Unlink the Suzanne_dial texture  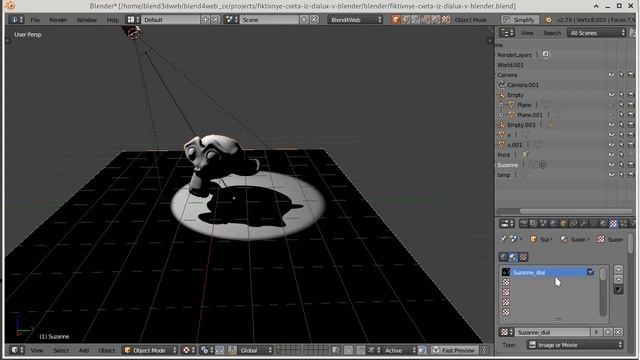click(x=618, y=332)
